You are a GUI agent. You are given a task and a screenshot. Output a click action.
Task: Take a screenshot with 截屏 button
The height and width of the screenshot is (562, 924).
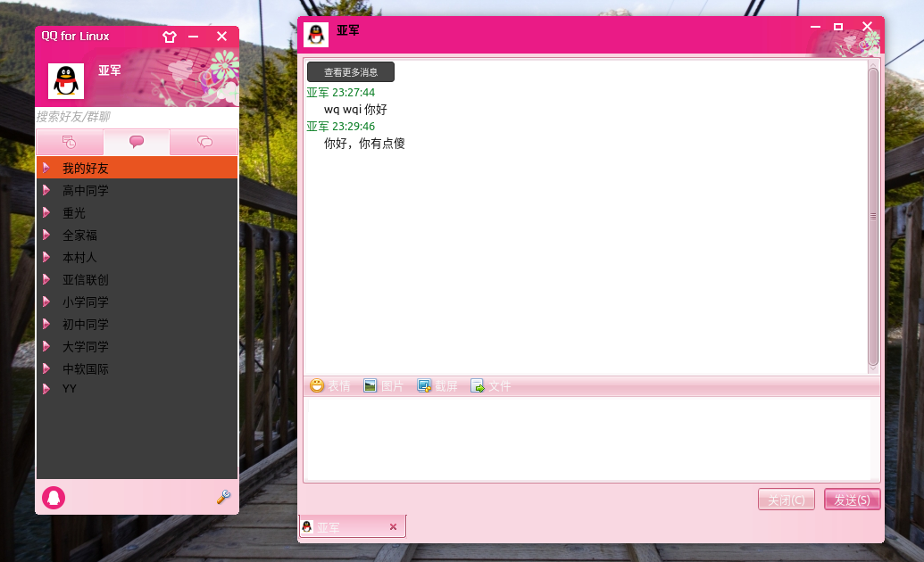pyautogui.click(x=437, y=386)
